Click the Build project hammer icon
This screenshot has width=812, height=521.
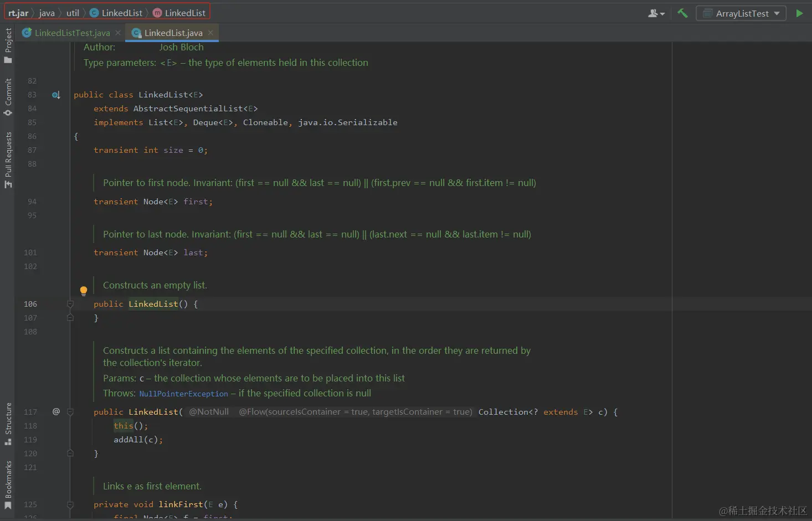click(682, 13)
